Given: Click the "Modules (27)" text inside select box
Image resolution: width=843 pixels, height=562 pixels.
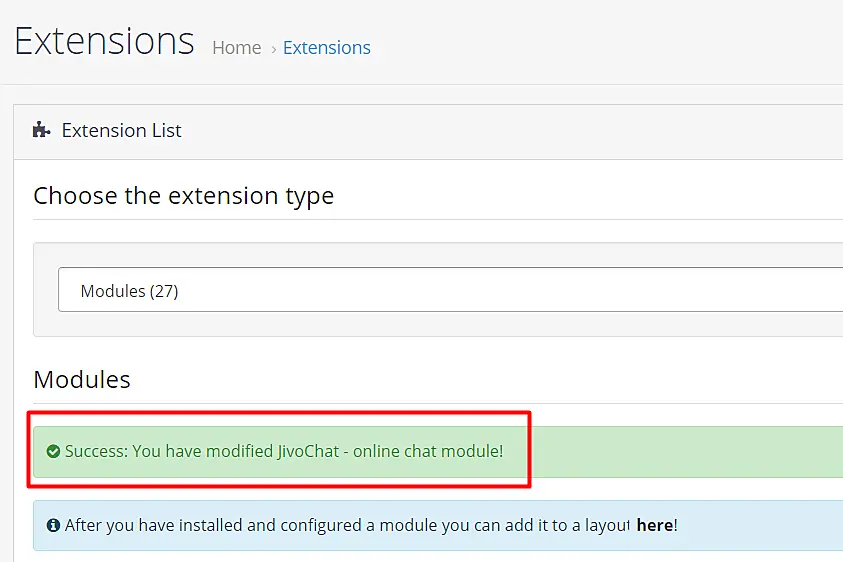Looking at the screenshot, I should click(x=129, y=291).
